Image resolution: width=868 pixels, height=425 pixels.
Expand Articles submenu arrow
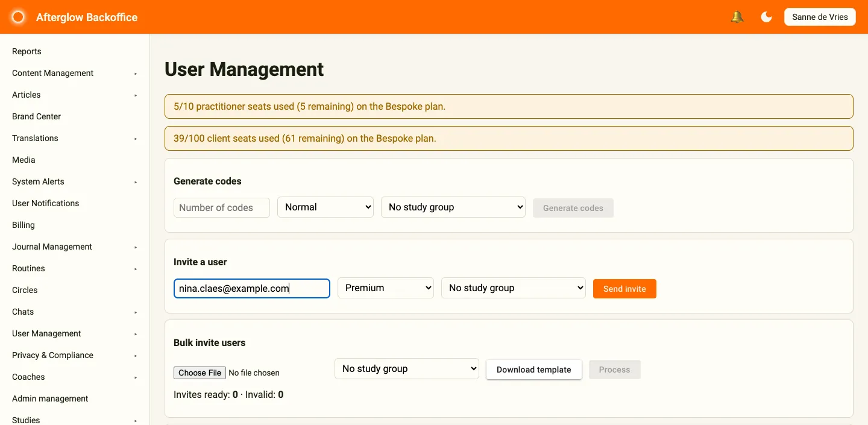pyautogui.click(x=136, y=95)
